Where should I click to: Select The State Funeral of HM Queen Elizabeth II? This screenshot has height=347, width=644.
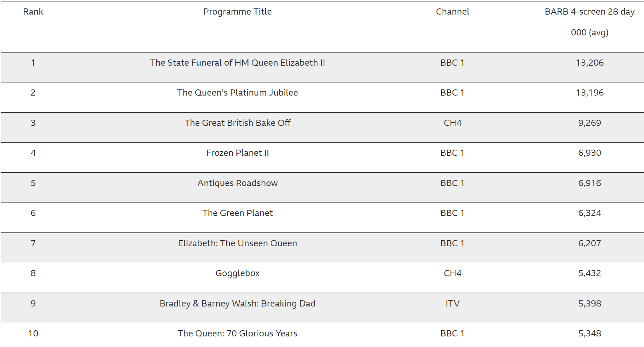[x=237, y=63]
